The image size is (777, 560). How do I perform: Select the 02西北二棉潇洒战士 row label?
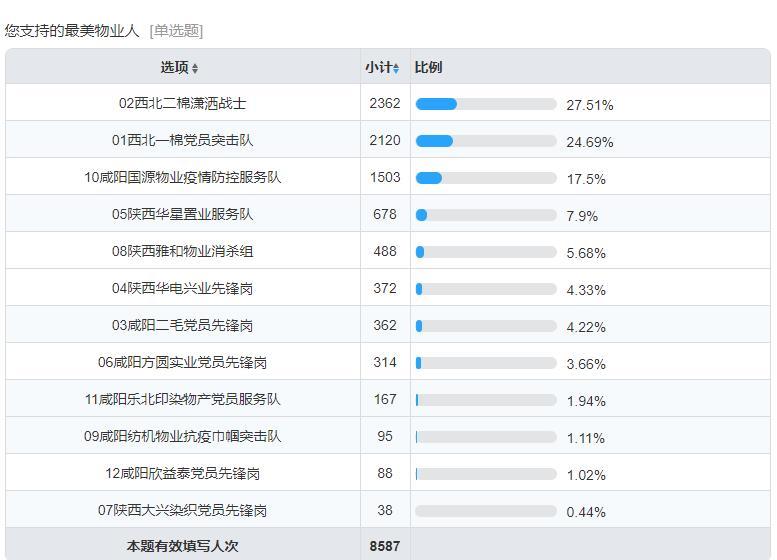182,103
